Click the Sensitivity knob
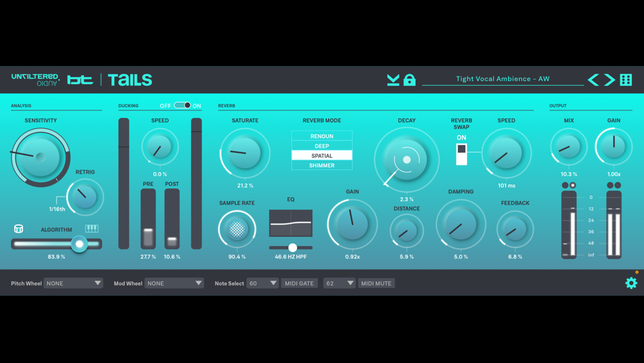Screen dimensions: 644x363 (x=40, y=157)
